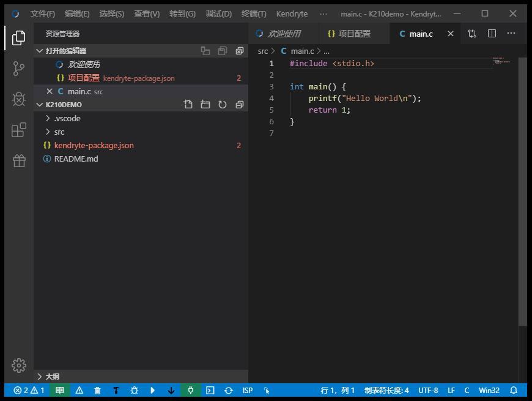The image size is (532, 401).
Task: Open the Debug view in the activity bar
Action: coord(19,99)
